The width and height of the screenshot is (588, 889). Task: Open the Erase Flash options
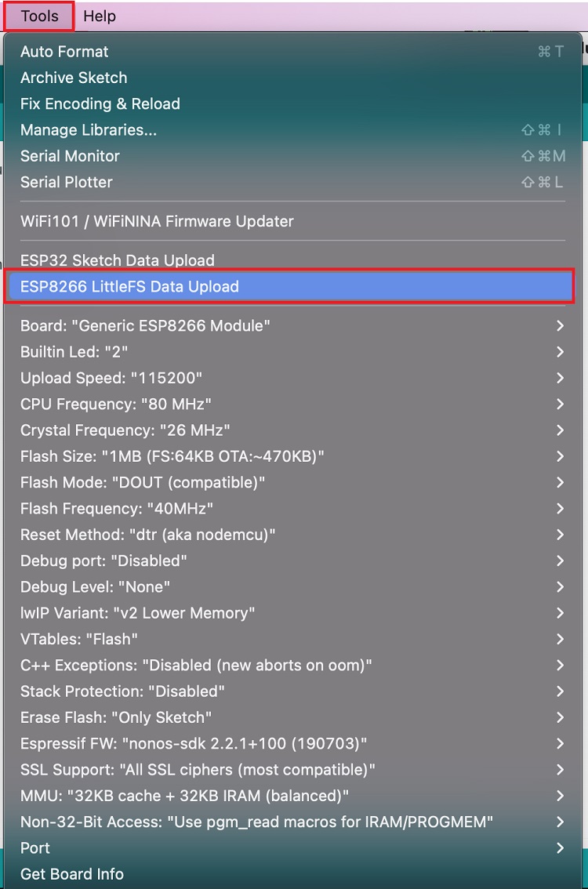[116, 717]
